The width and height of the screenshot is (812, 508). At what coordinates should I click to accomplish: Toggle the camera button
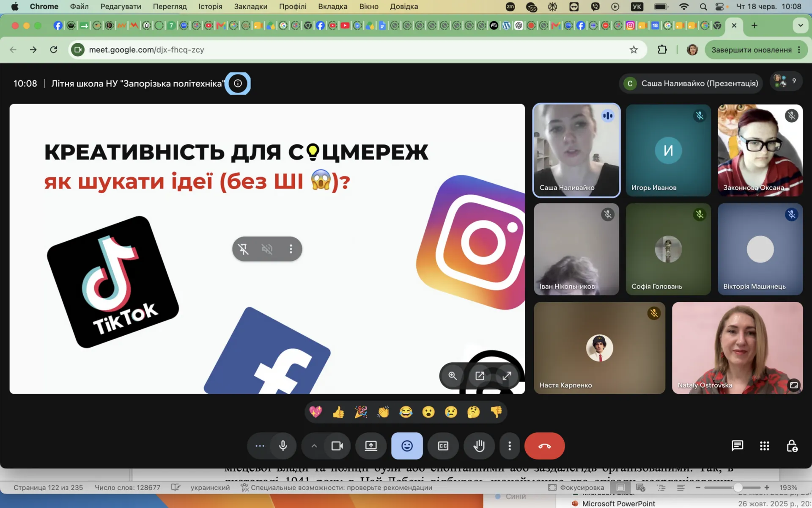point(337,446)
